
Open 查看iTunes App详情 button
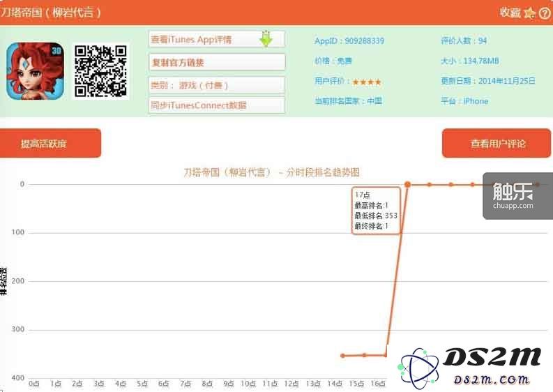click(x=217, y=39)
